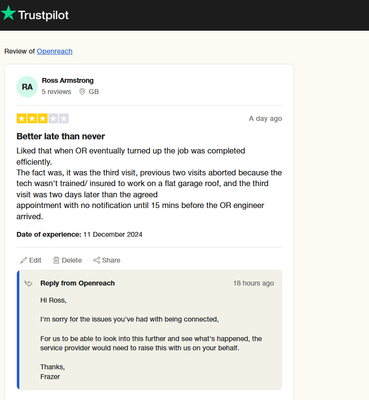Open Ross Armstrong's profile name
Screen dimensions: 369x400
point(68,80)
